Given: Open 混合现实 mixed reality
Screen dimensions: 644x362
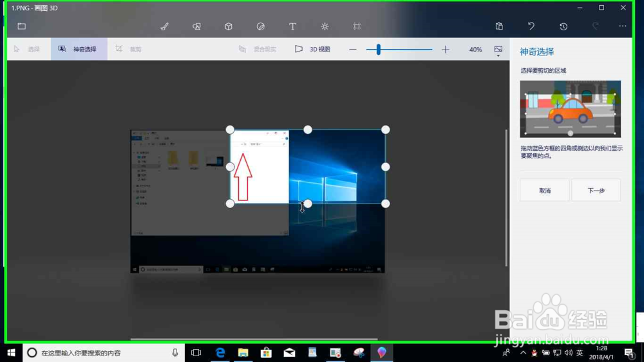Looking at the screenshot, I should point(258,50).
